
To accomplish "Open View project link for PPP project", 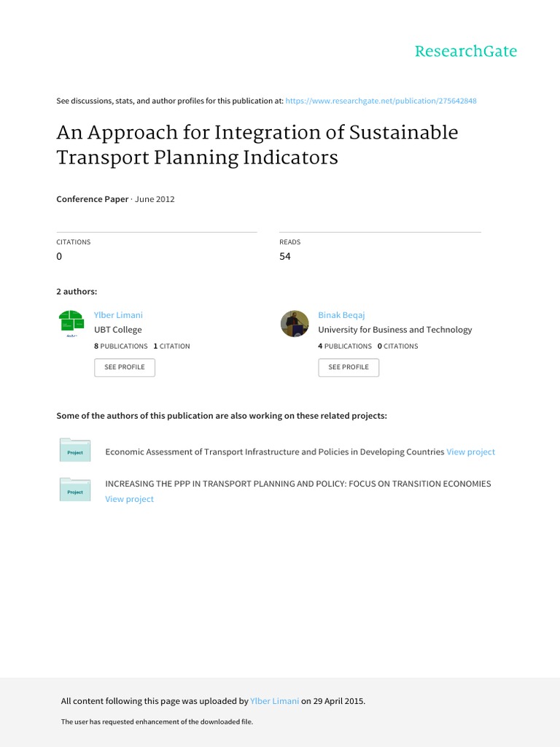I will click(130, 499).
